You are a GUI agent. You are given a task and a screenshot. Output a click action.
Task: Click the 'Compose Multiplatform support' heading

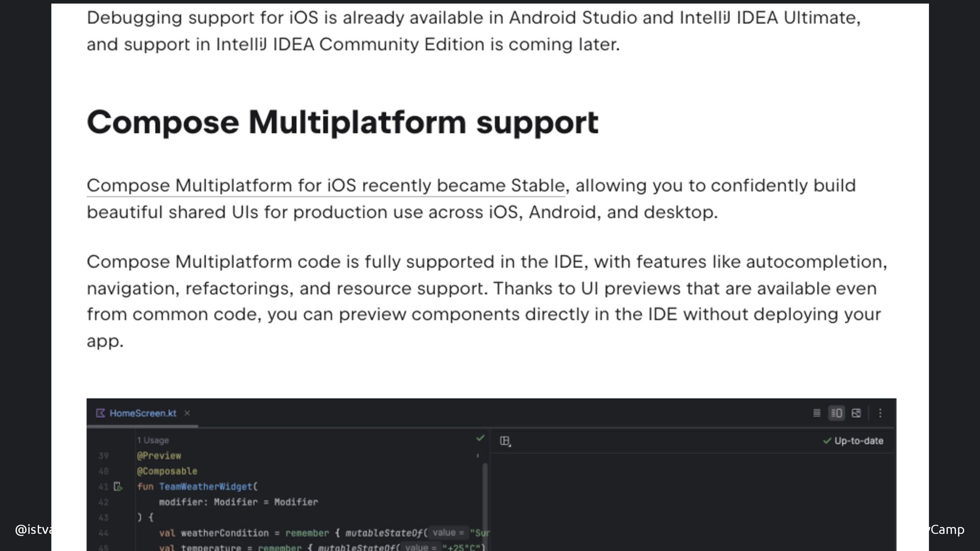click(x=342, y=122)
